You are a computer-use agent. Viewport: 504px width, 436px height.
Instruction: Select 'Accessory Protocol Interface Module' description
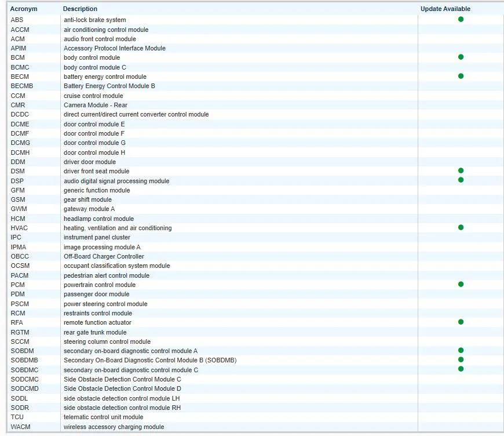115,48
